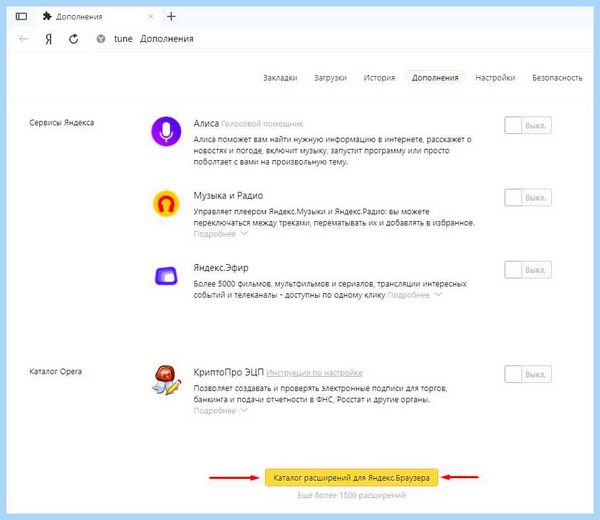This screenshot has height=520, width=600.
Task: Turn on Яндекс.Эфир switch
Action: (528, 270)
